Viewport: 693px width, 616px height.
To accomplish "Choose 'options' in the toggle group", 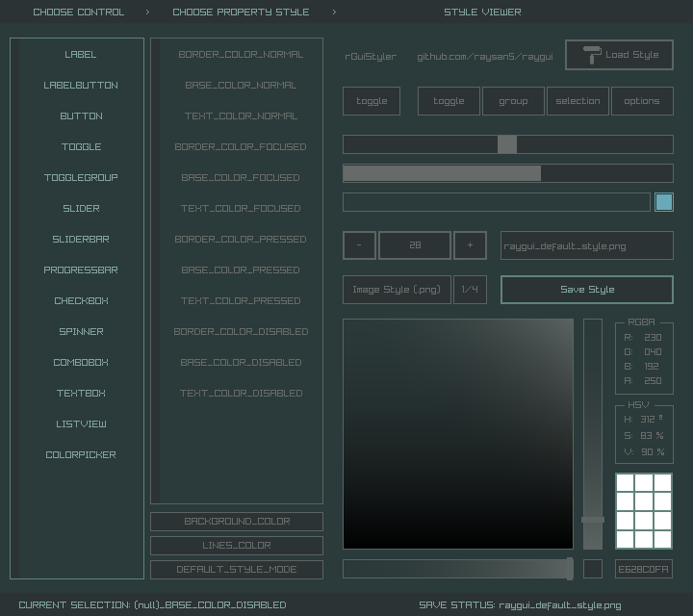I will pos(642,101).
